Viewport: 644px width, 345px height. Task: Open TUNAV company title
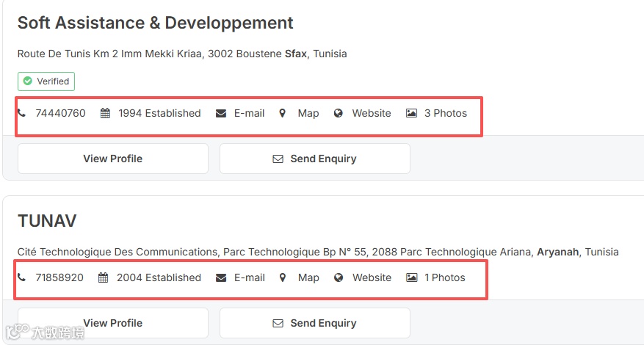click(x=47, y=221)
